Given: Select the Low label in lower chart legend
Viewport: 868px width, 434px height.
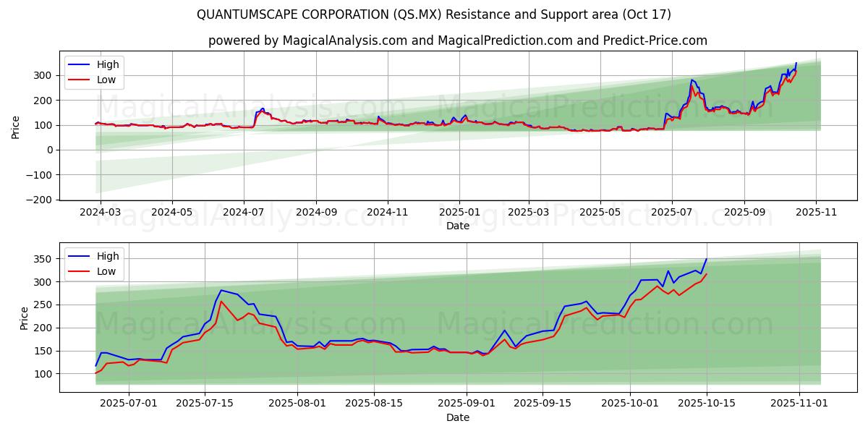Looking at the screenshot, I should pos(107,271).
